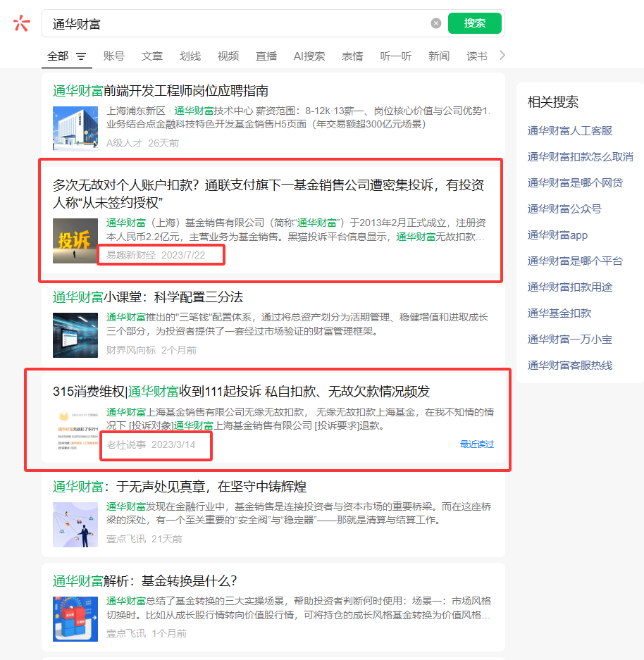Image resolution: width=644 pixels, height=660 pixels.
Task: Click source text A级人才 26天前
Action: [142, 143]
